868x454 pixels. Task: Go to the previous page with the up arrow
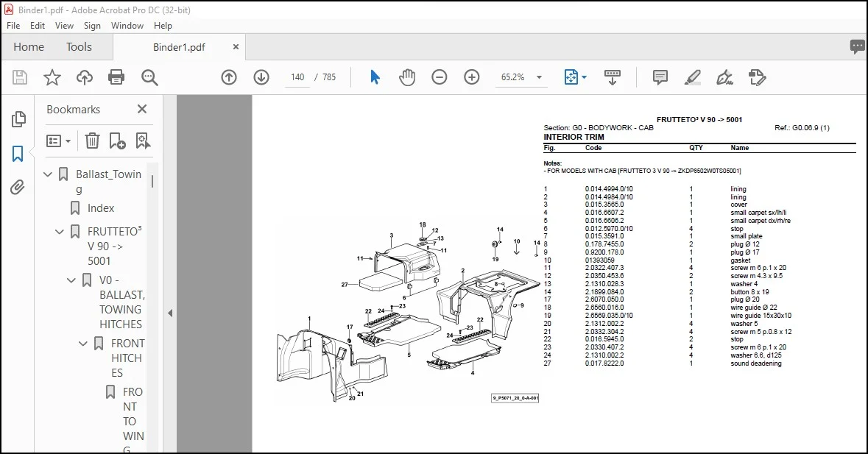coord(229,77)
